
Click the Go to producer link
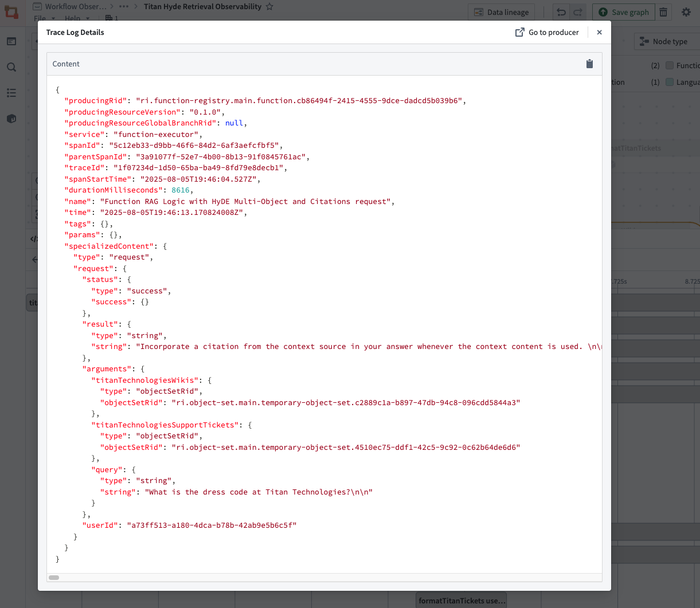547,32
